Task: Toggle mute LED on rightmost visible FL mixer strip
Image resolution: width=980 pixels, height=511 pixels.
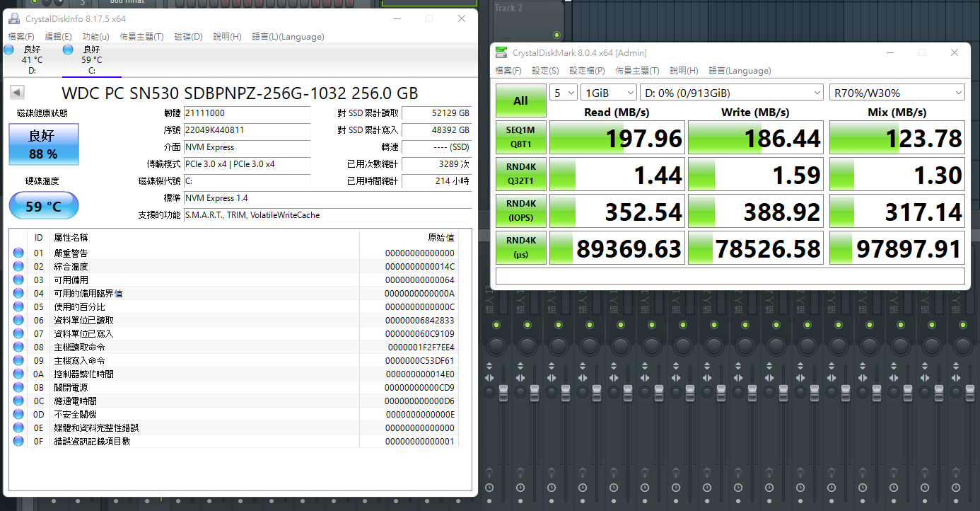Action: [962, 325]
